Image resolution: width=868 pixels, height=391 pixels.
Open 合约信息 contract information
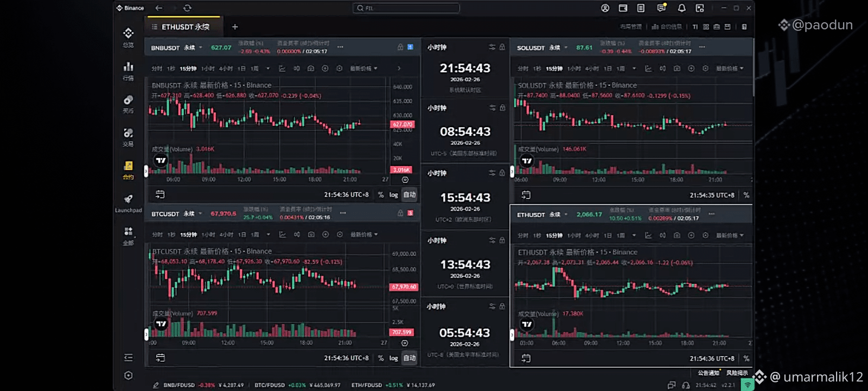[x=667, y=27]
